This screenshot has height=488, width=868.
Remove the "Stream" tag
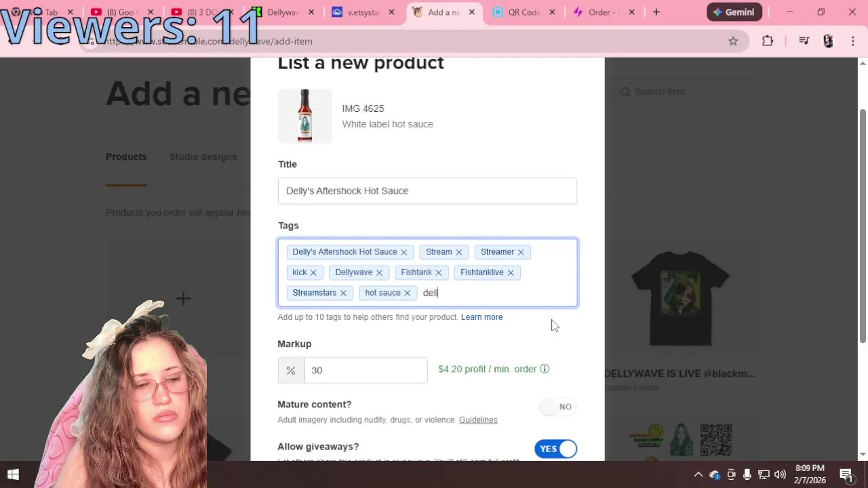(458, 252)
